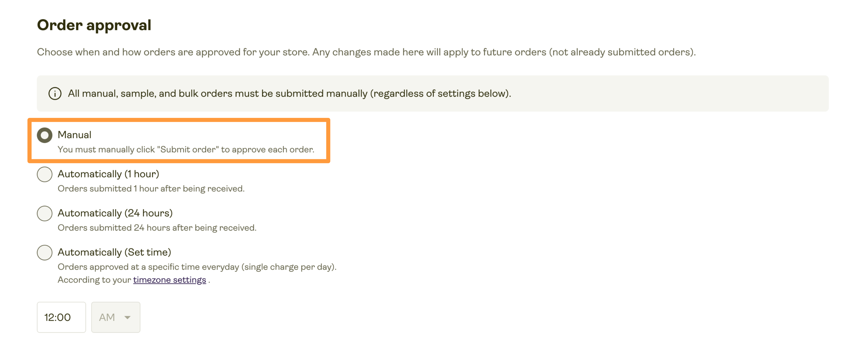The width and height of the screenshot is (868, 349).
Task: Pick the Automatically (Set time) radio button
Action: click(x=44, y=252)
